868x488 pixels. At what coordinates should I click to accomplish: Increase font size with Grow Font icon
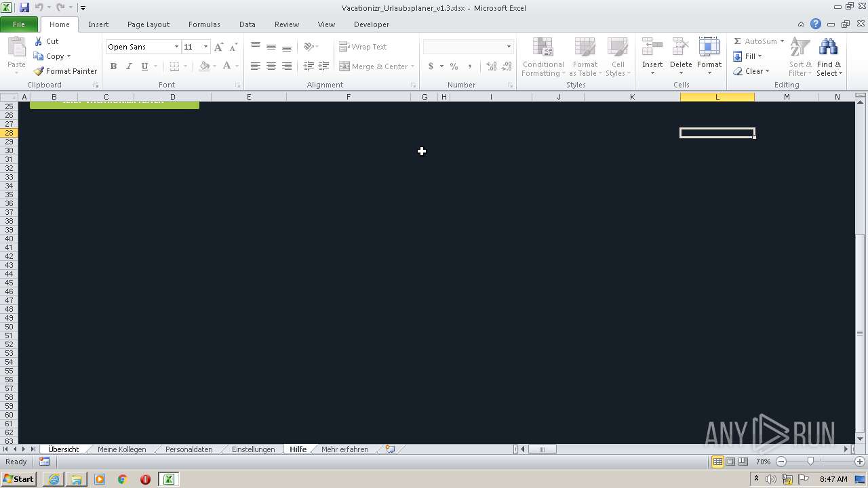click(218, 47)
